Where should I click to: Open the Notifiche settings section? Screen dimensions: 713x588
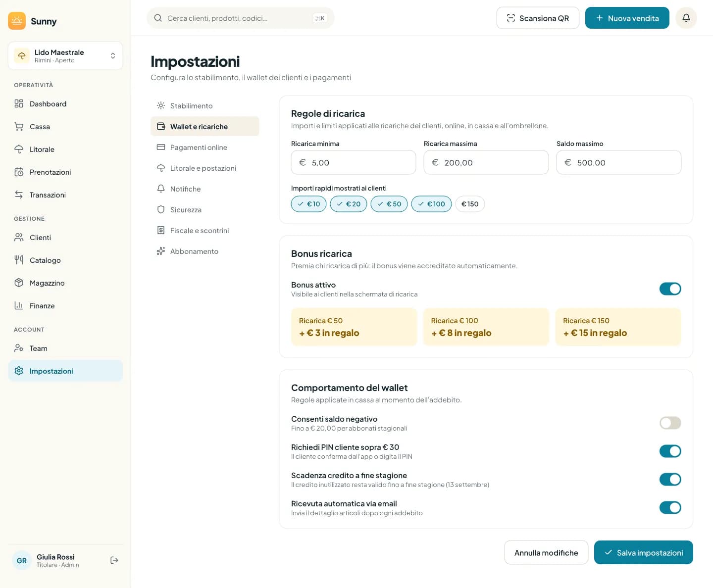point(205,189)
